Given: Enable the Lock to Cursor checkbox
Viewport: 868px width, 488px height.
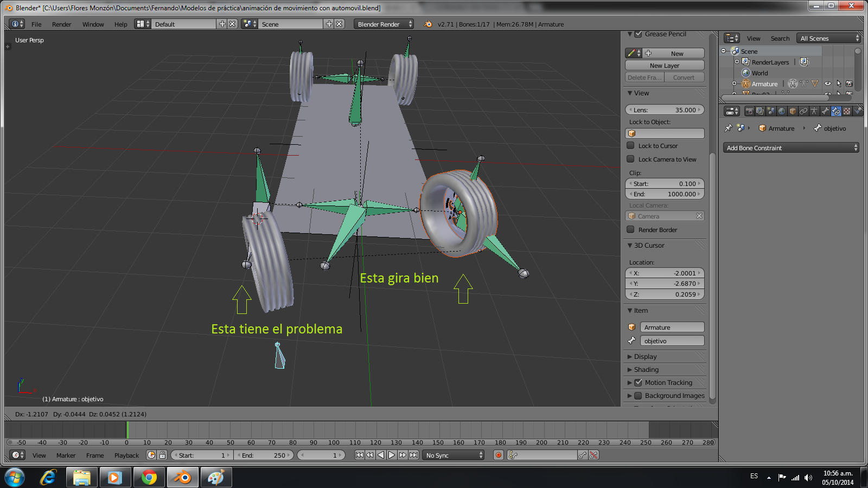Looking at the screenshot, I should coord(630,146).
